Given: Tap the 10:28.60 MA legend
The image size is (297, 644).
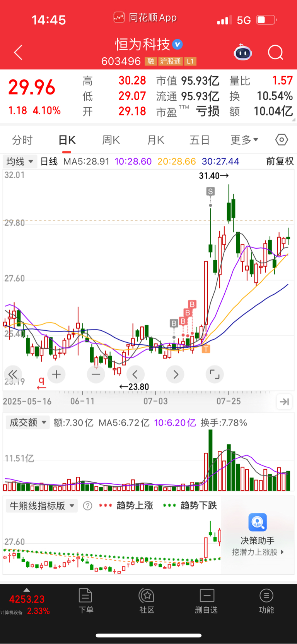Looking at the screenshot, I should point(133,161).
